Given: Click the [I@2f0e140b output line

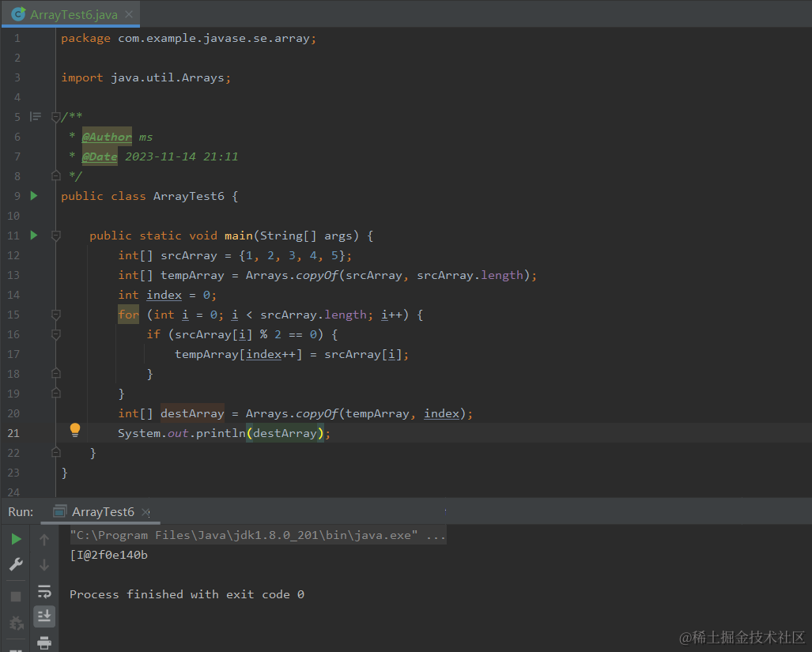Looking at the screenshot, I should pos(109,556).
